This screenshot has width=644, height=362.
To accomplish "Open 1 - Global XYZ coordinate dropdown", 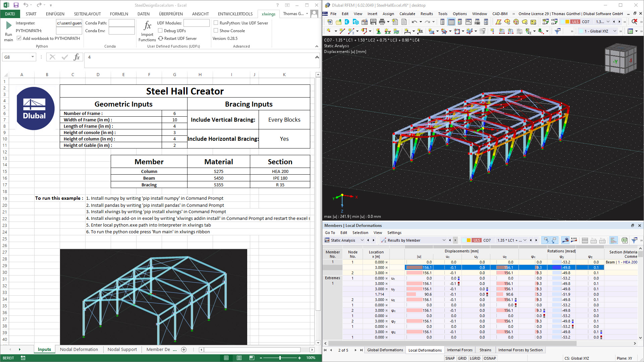I will [614, 31].
